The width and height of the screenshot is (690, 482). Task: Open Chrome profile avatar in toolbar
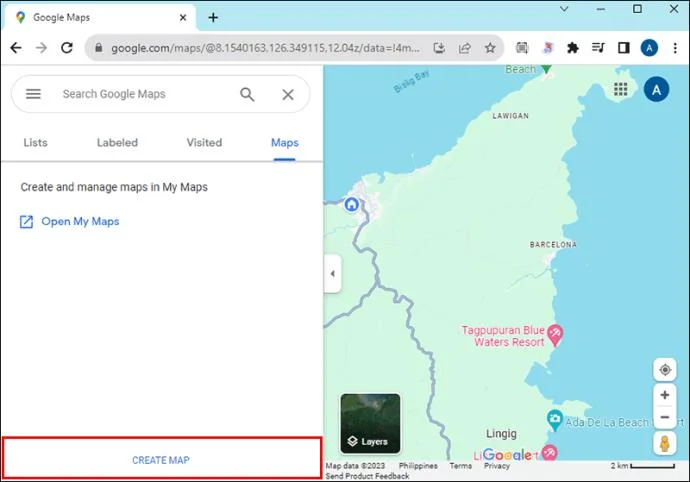coord(649,48)
